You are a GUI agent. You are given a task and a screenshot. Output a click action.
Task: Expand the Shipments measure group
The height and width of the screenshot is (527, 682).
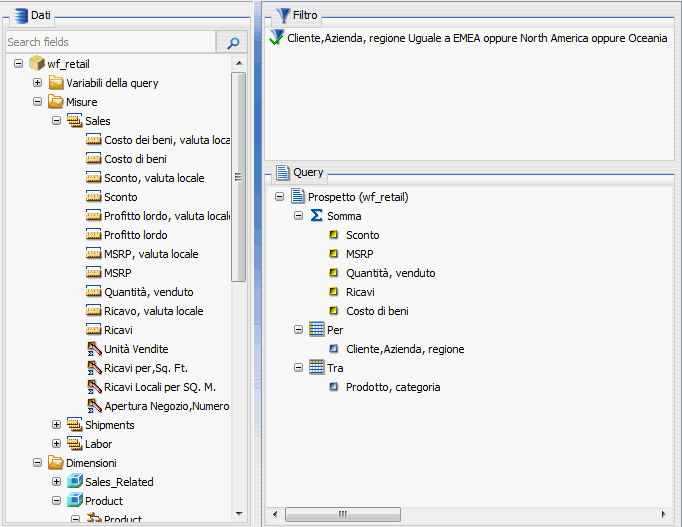coord(57,425)
